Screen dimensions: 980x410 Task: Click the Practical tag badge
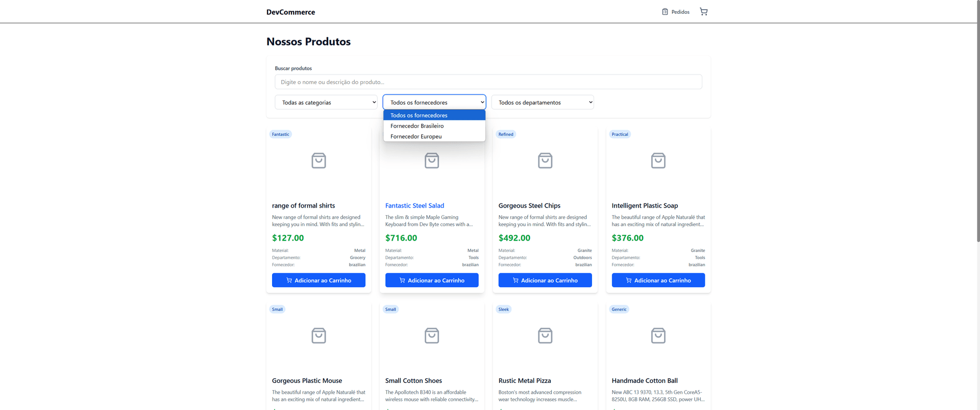[620, 134]
